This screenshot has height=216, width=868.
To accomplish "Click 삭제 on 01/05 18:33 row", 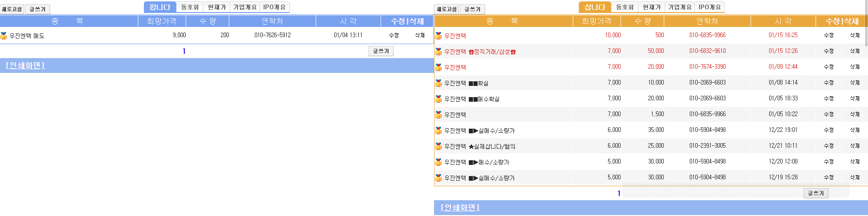I will tap(855, 98).
